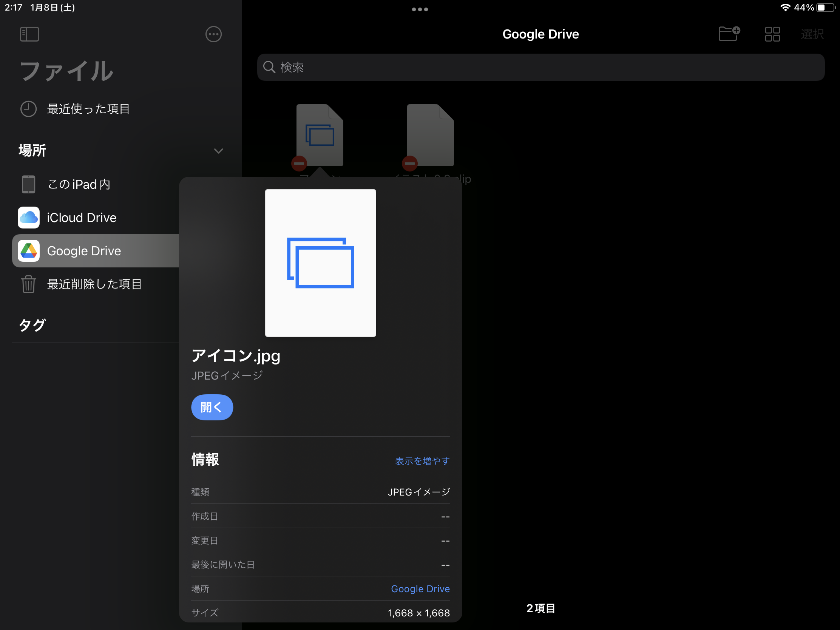Click 表示を増やす show more link
Viewport: 840px width, 630px height.
422,461
